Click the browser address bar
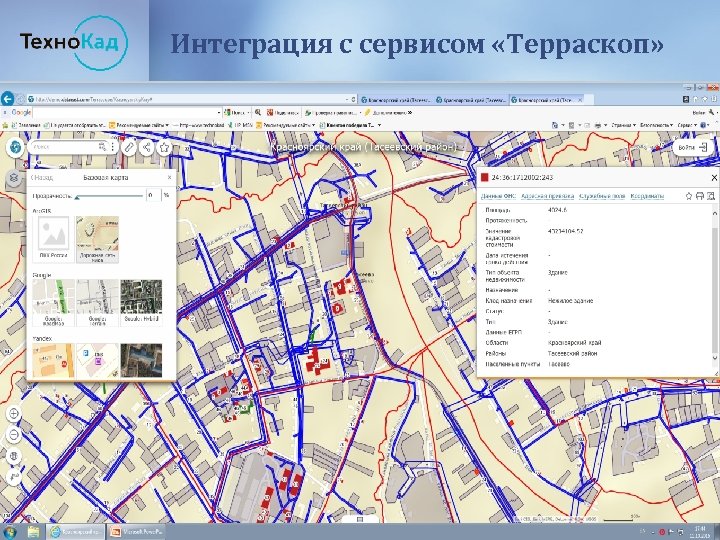Image resolution: width=720 pixels, height=540 pixels. (x=188, y=99)
